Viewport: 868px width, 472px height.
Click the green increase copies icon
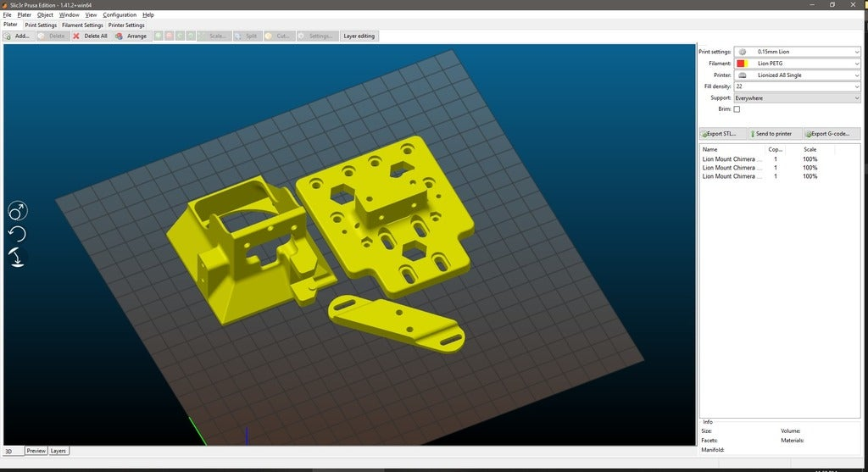pos(159,36)
